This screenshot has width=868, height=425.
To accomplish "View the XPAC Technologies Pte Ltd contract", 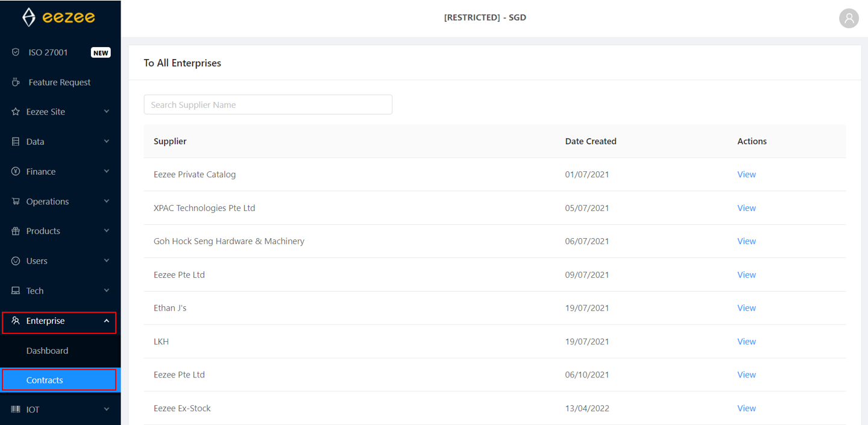I will pos(746,208).
